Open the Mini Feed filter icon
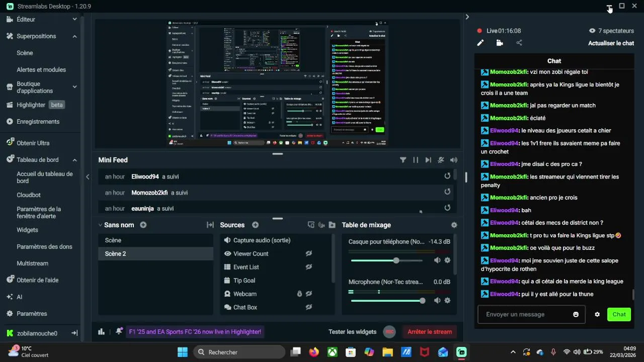644x362 pixels. [403, 160]
